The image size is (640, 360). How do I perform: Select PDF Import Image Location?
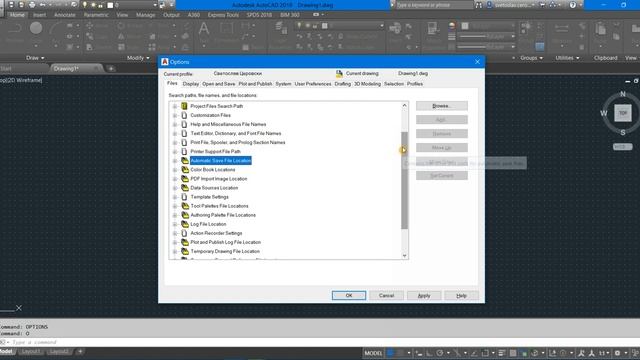(x=219, y=179)
